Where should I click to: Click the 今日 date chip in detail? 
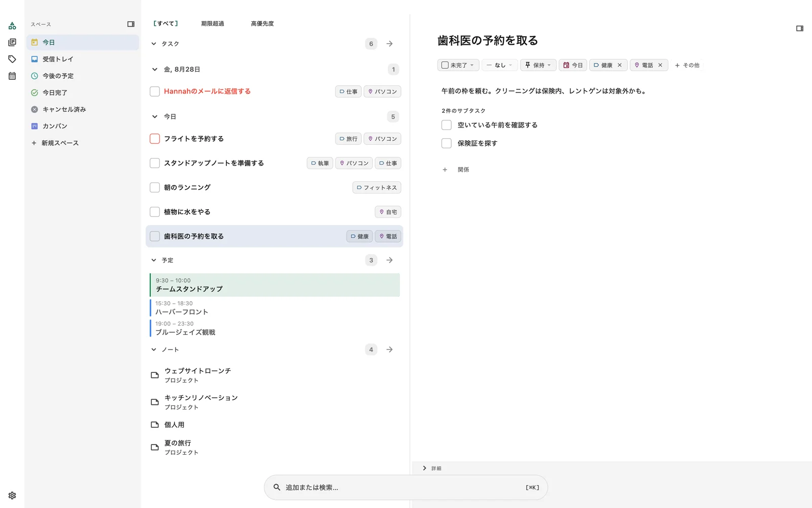click(573, 65)
